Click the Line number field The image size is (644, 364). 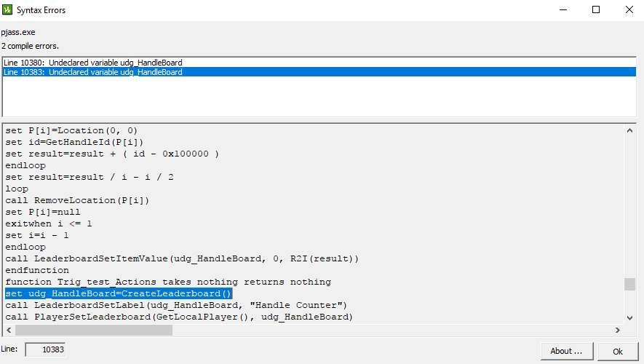coord(45,350)
